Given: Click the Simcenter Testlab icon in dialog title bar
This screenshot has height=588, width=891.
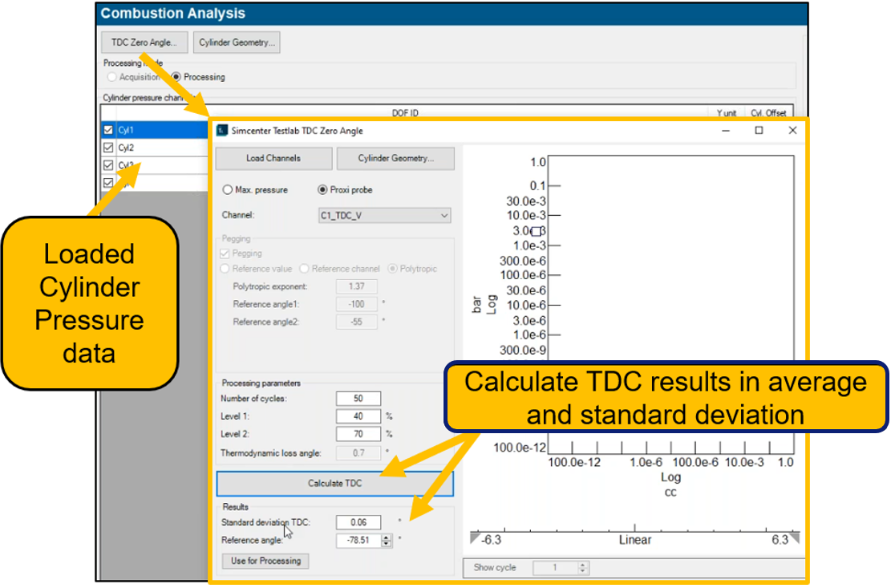Looking at the screenshot, I should [x=222, y=131].
